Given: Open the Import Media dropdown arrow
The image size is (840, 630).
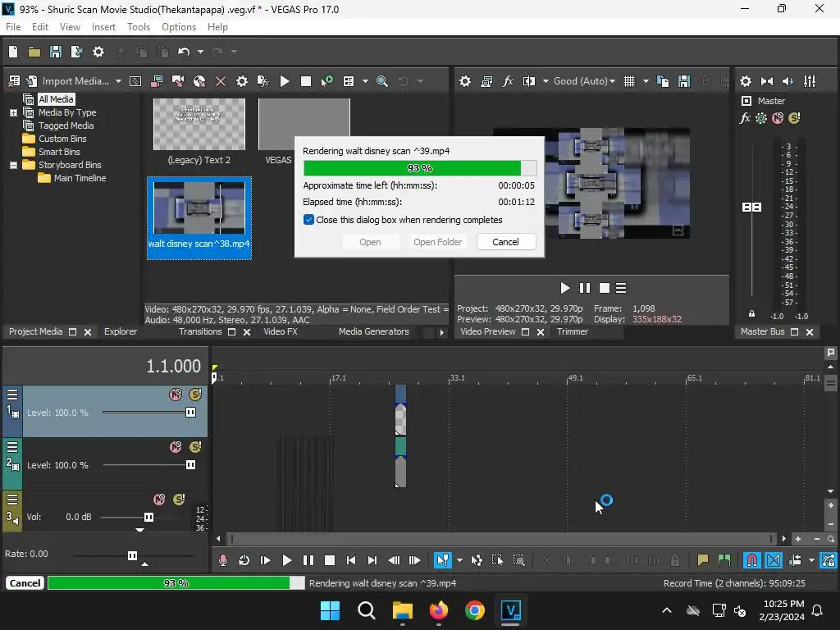Looking at the screenshot, I should tap(118, 81).
